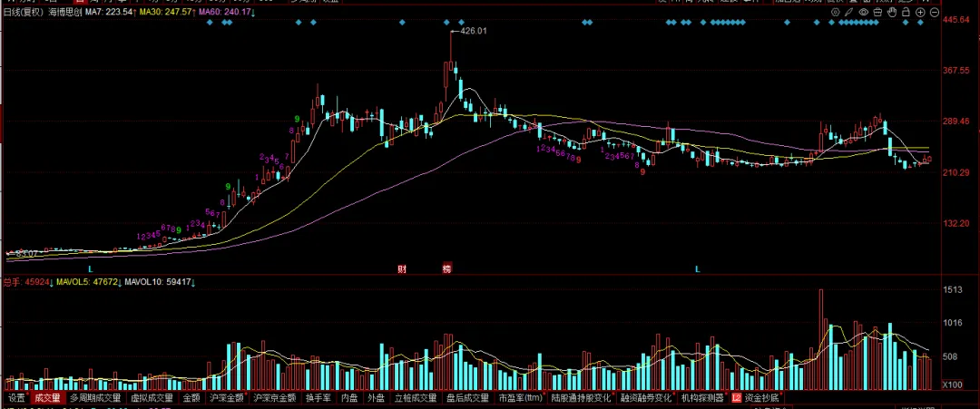The image size is (980, 409).
Task: Click the X100 volume unit label
Action: 953,384
